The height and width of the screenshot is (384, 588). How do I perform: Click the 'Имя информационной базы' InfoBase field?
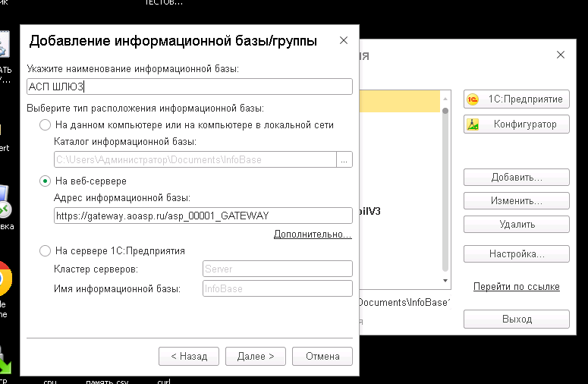click(x=278, y=288)
